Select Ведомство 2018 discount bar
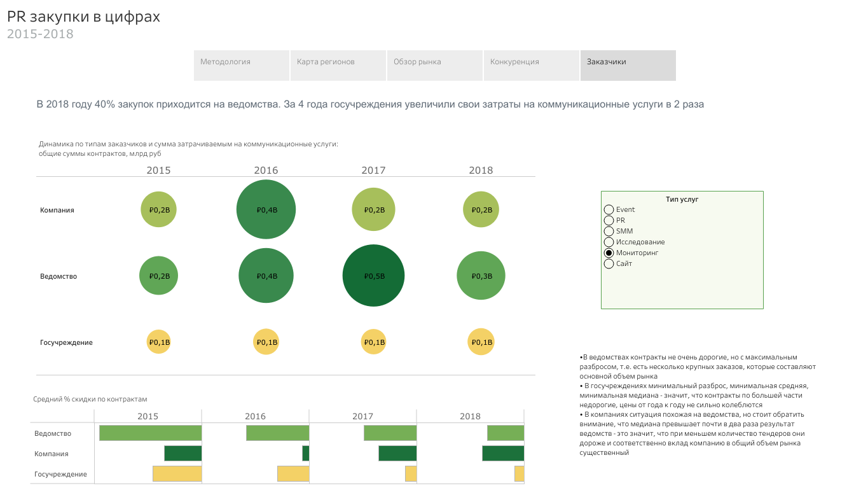 pos(506,433)
